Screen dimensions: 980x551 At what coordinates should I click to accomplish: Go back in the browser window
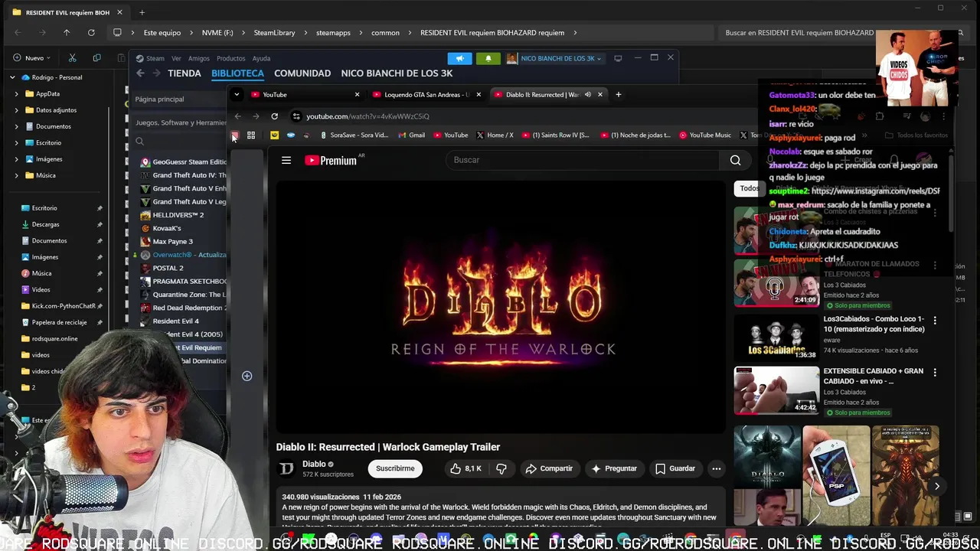tap(237, 116)
